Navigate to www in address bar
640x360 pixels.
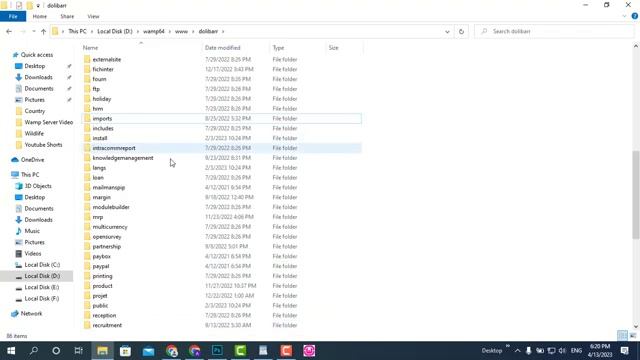[181, 31]
